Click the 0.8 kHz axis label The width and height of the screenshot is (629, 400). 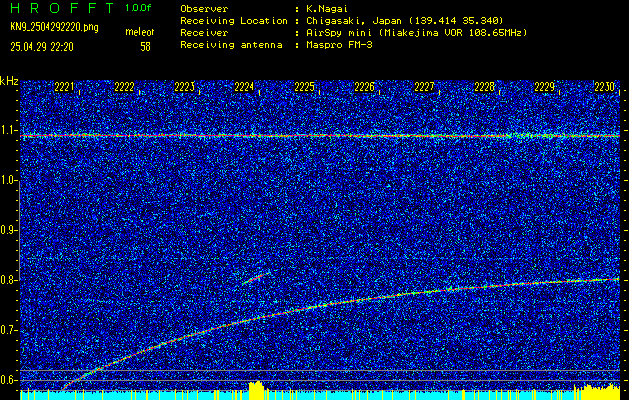coord(9,280)
